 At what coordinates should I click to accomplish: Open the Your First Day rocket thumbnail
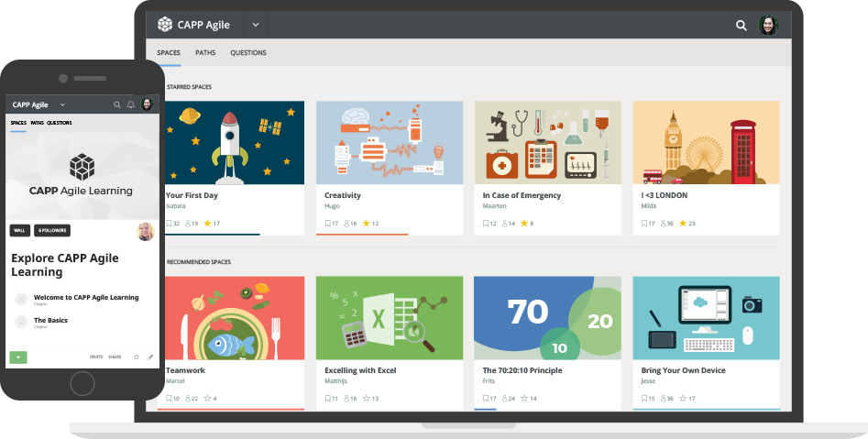click(235, 142)
